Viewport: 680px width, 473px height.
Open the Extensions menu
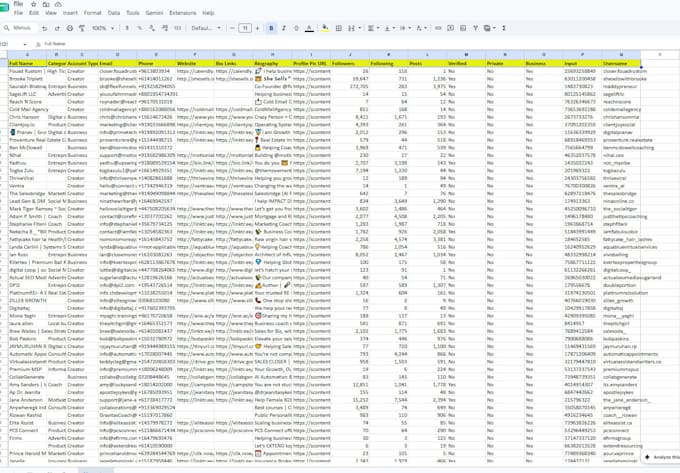coord(183,13)
